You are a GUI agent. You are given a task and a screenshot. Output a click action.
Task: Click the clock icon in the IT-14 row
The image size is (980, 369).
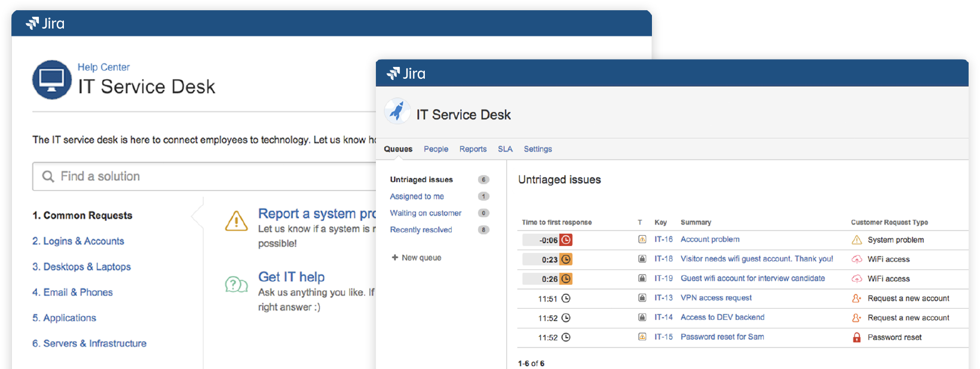click(566, 318)
